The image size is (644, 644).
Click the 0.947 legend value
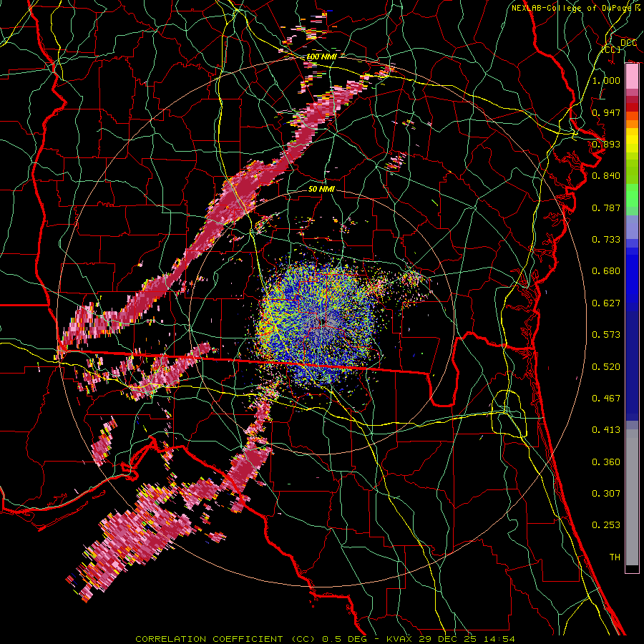pyautogui.click(x=606, y=112)
